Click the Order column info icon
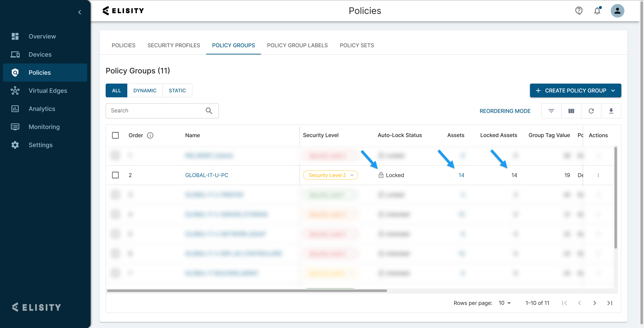The width and height of the screenshot is (644, 328). (150, 135)
